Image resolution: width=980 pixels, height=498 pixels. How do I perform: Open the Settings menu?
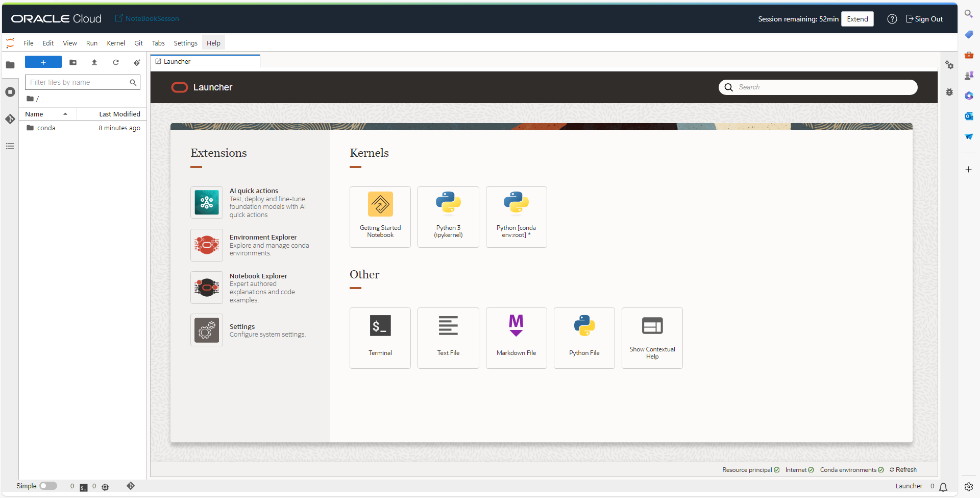(x=186, y=43)
